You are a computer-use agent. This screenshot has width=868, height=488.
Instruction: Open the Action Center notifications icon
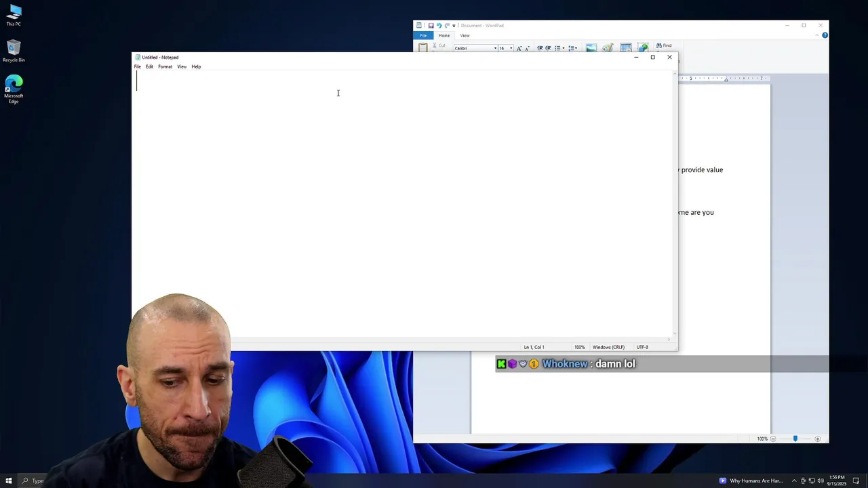pos(856,481)
